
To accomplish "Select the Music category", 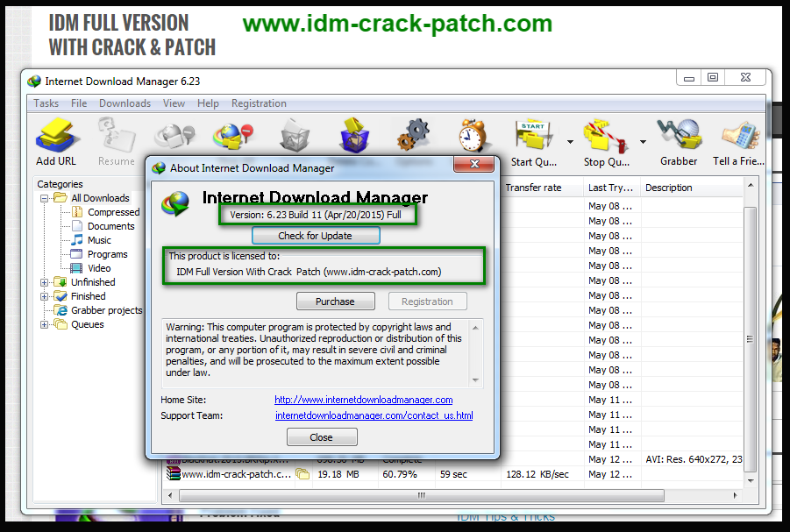I will 90,240.
